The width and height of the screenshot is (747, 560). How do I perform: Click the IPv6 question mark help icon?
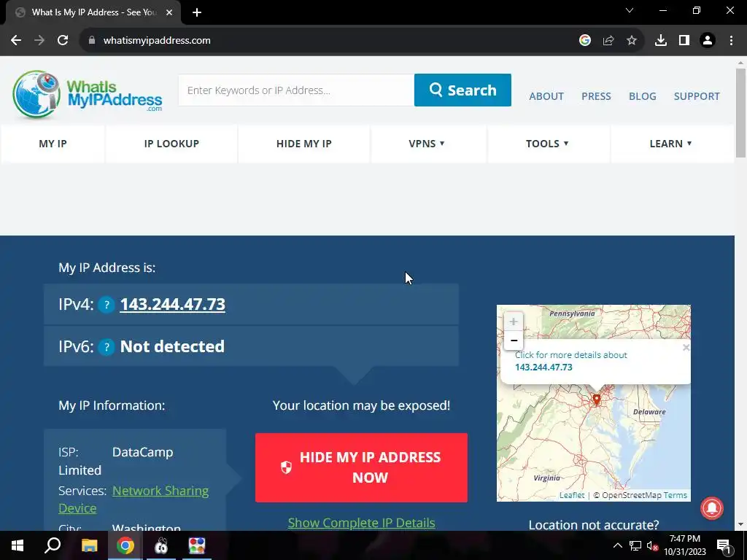click(x=107, y=347)
